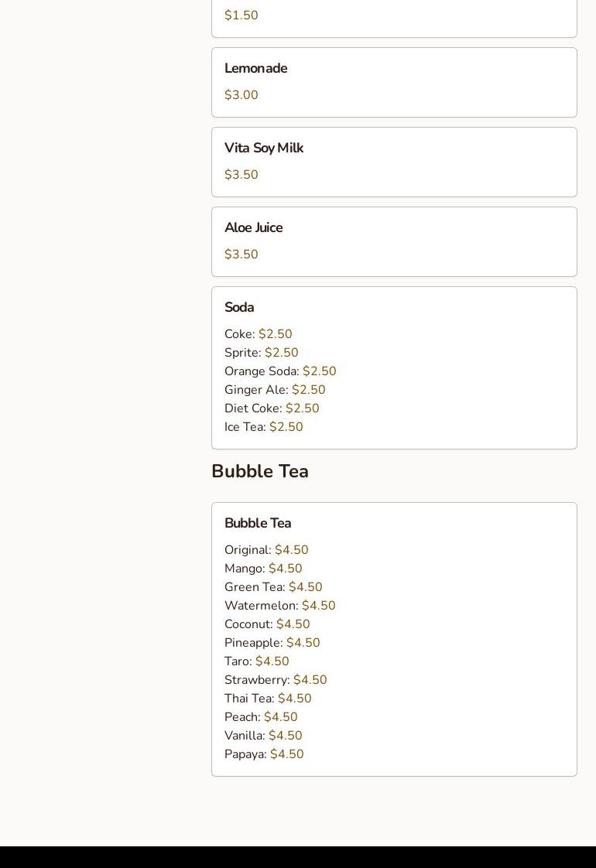Pick the Thai Tea flavor
Screen dimensions: 596x868
tap(268, 698)
